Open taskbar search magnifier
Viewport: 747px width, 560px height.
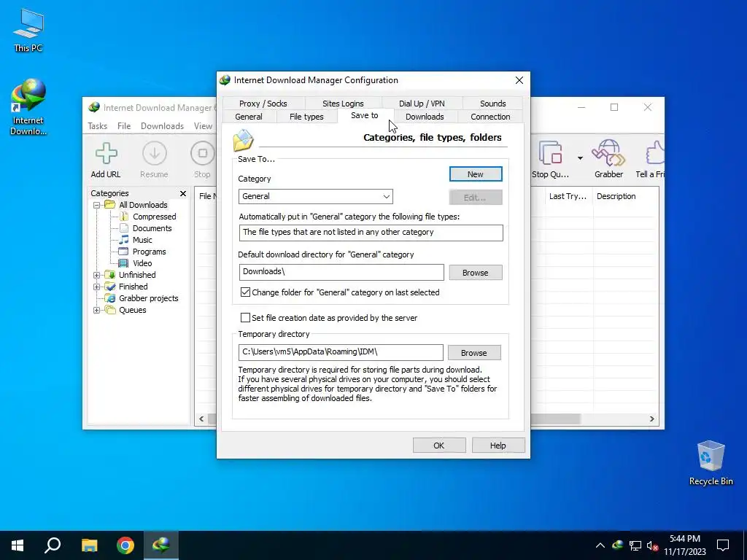point(53,545)
